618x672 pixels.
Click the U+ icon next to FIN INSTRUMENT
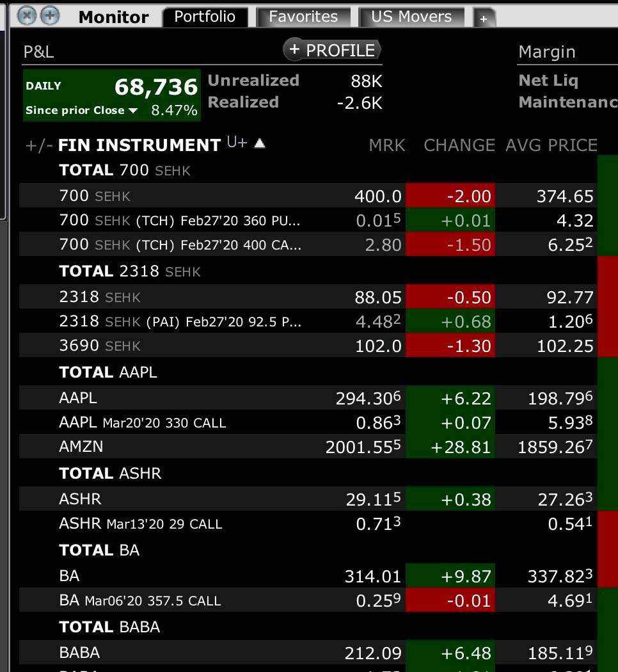(x=237, y=143)
